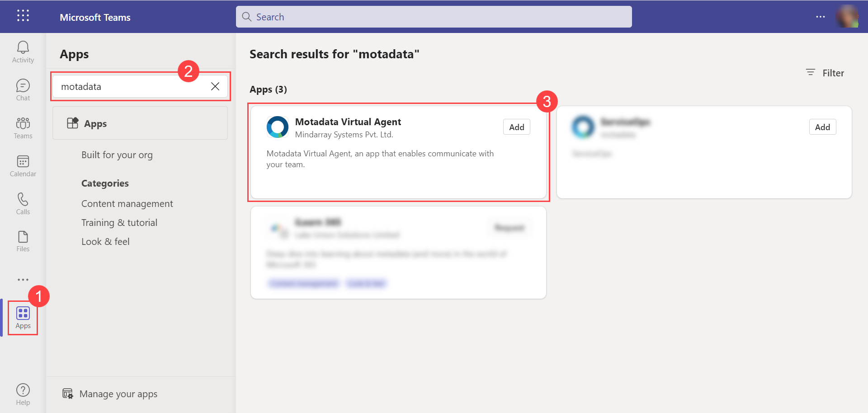Viewport: 868px width, 413px height.
Task: Open the Microsoft 365 app launcher
Action: [23, 16]
